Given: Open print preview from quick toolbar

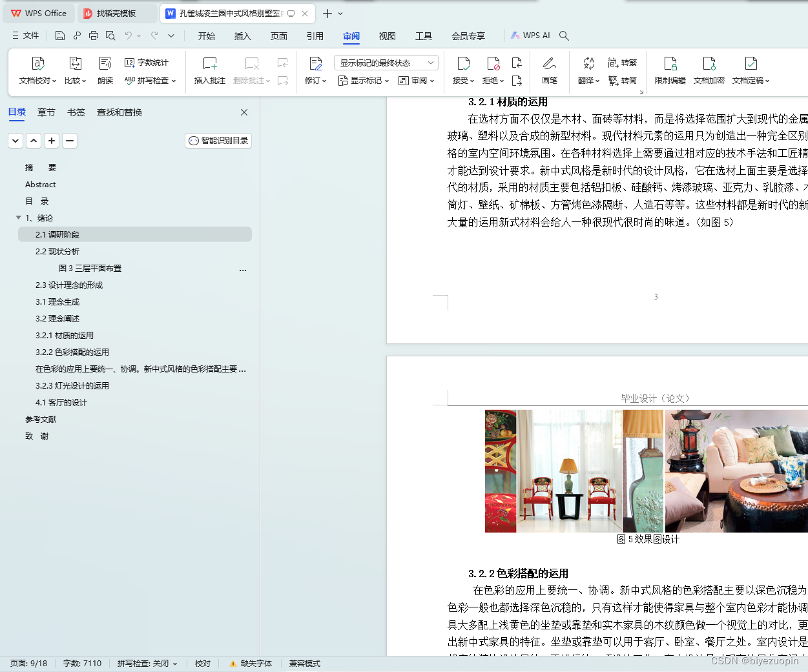Looking at the screenshot, I should pos(110,36).
